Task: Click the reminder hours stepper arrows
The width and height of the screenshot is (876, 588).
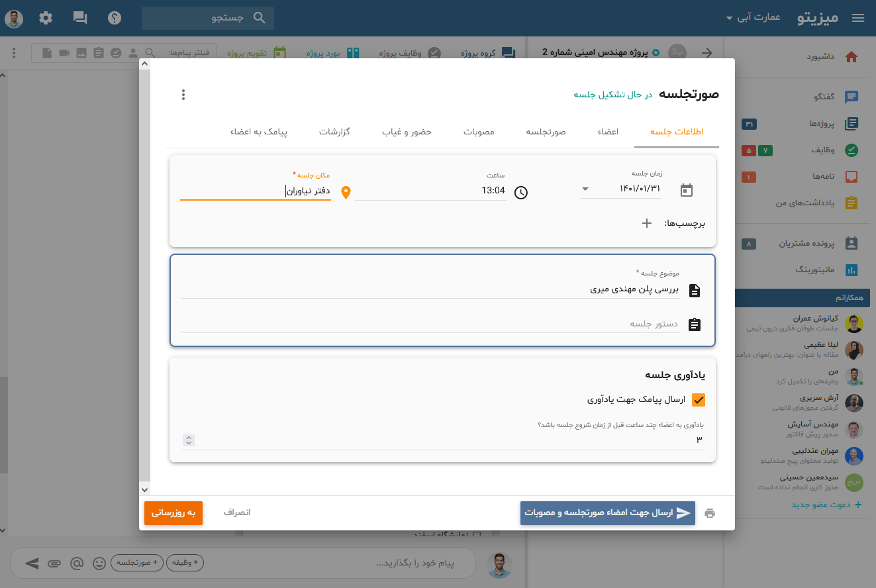Action: pyautogui.click(x=189, y=440)
